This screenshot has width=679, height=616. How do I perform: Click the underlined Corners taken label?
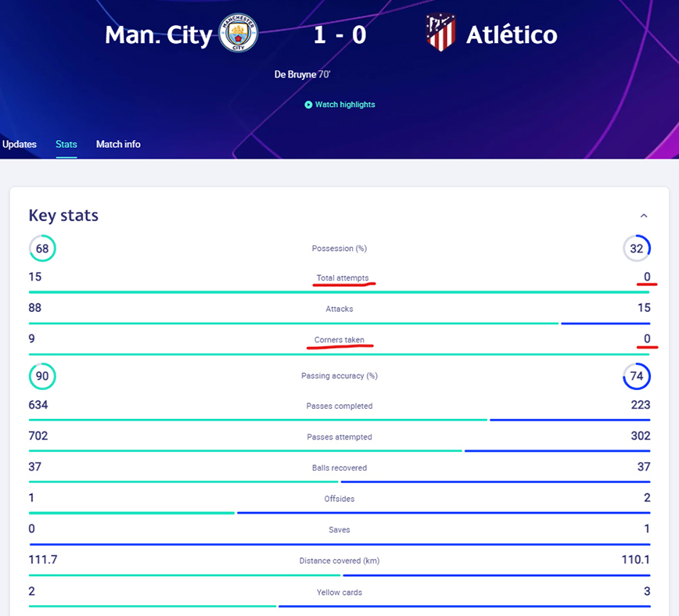pyautogui.click(x=339, y=341)
